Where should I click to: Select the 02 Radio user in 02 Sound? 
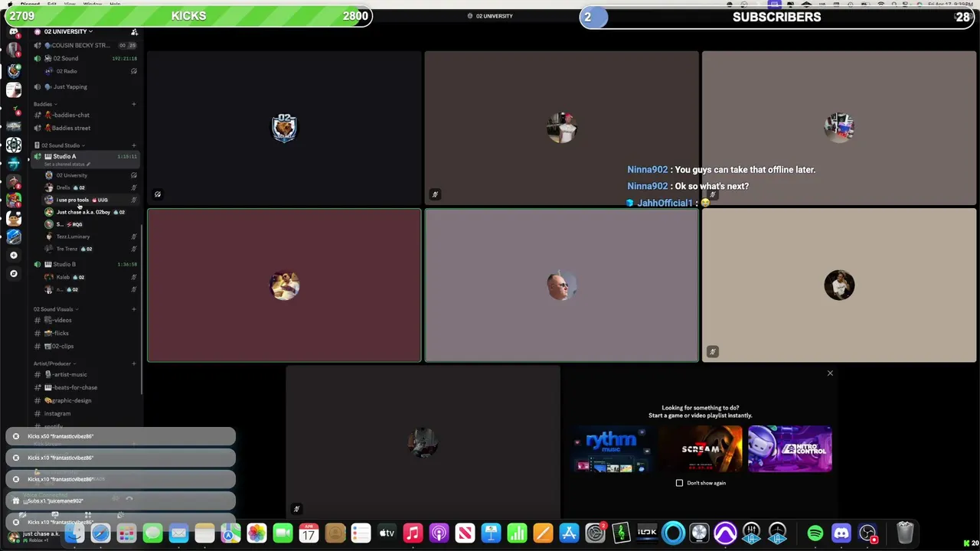[67, 71]
